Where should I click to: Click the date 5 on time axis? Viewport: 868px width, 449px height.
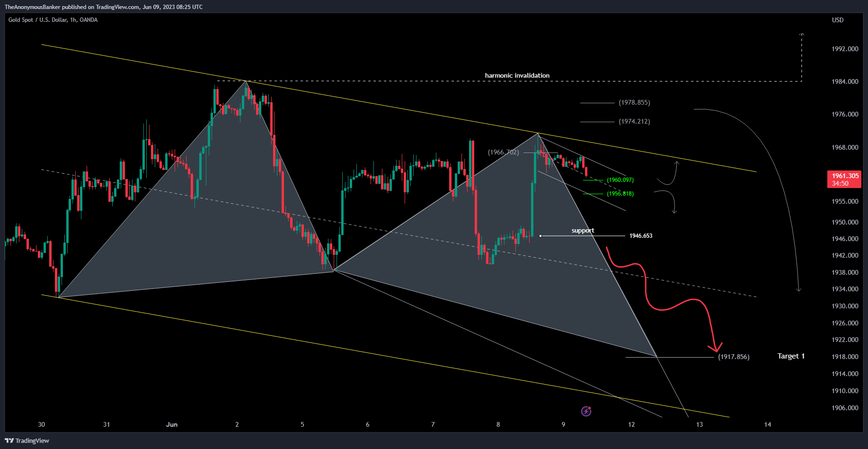(x=302, y=424)
